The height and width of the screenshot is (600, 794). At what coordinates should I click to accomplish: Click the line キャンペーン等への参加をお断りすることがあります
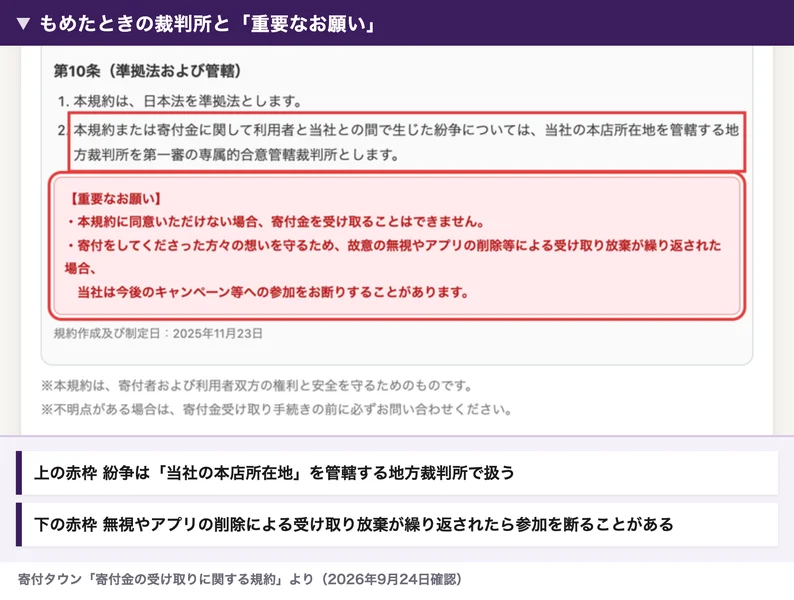click(x=273, y=292)
